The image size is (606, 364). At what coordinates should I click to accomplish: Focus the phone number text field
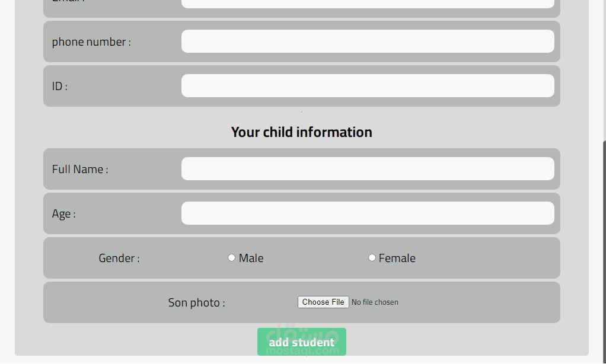(368, 41)
